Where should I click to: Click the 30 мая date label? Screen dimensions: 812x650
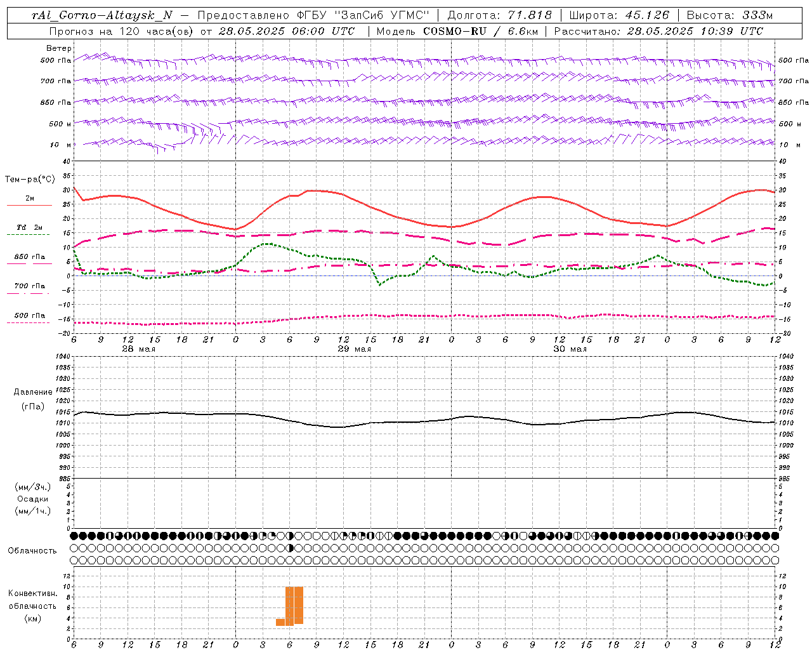pyautogui.click(x=570, y=349)
